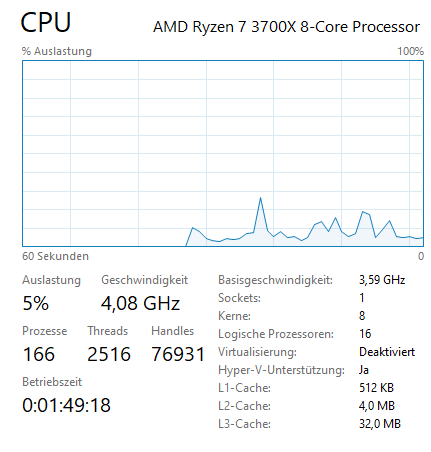Viewport: 431px width, 452px height.
Task: Click the % Auslastung graph label
Action: pyautogui.click(x=57, y=51)
